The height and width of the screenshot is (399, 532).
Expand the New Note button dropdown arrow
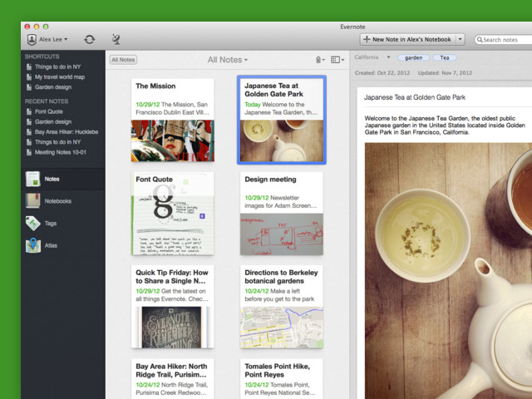[x=460, y=39]
